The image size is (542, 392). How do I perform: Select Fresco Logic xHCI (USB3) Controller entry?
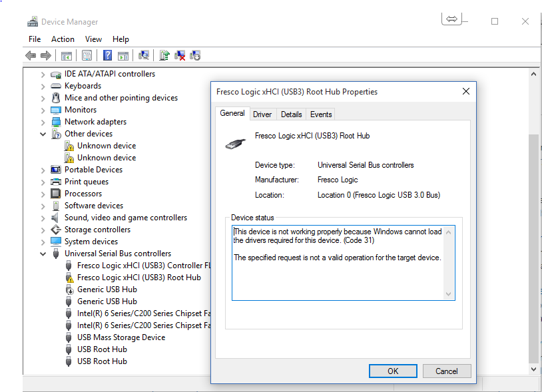(143, 266)
